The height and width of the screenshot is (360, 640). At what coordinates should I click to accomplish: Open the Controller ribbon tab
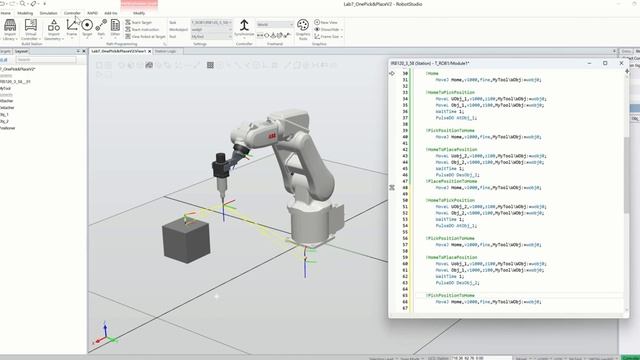72,13
